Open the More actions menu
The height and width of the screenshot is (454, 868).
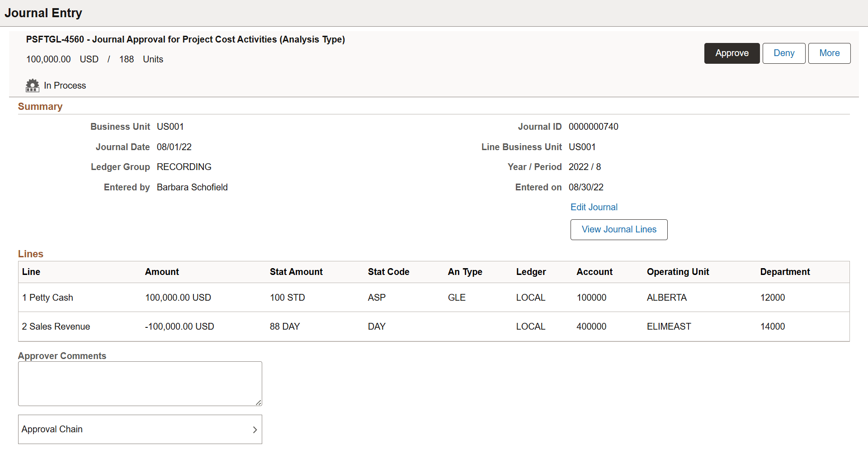pyautogui.click(x=829, y=53)
